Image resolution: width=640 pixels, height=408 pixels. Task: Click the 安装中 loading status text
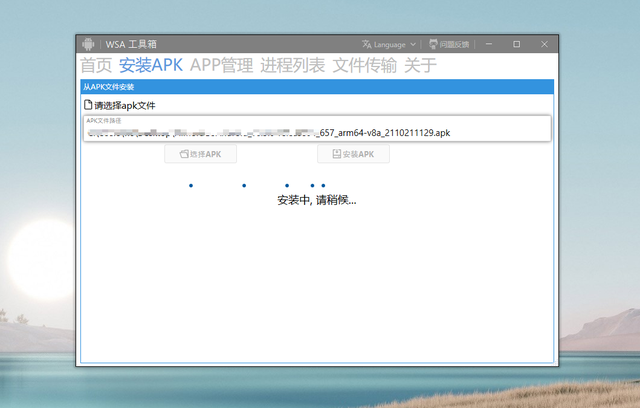point(316,200)
